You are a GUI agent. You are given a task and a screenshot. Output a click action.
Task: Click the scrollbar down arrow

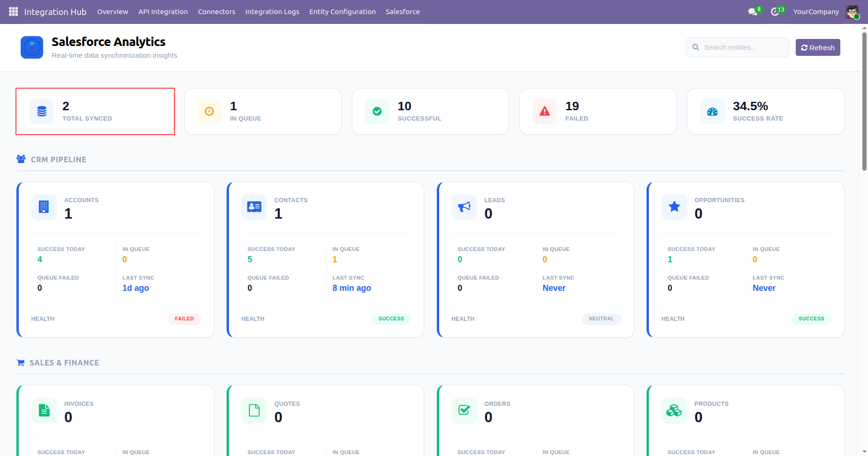coord(864,452)
